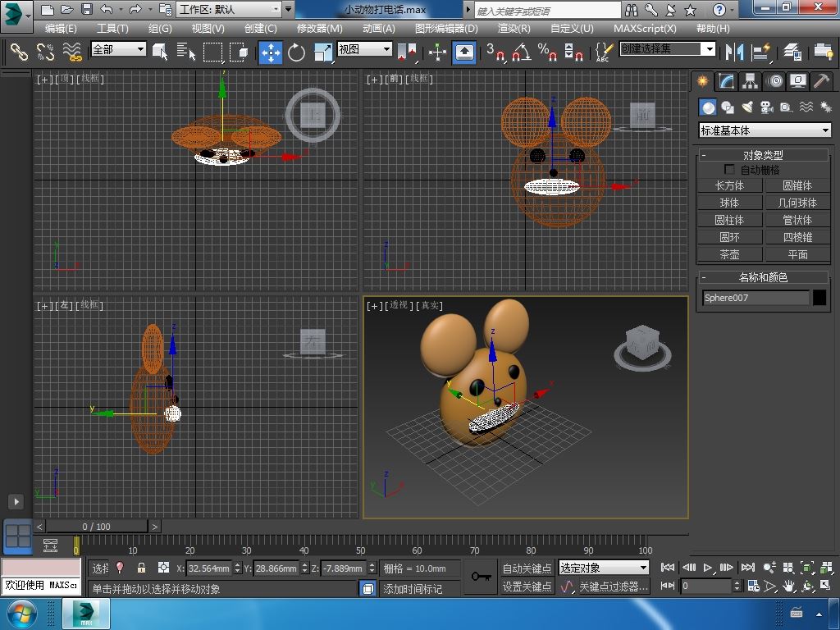Select the Cameras category icon

click(767, 107)
